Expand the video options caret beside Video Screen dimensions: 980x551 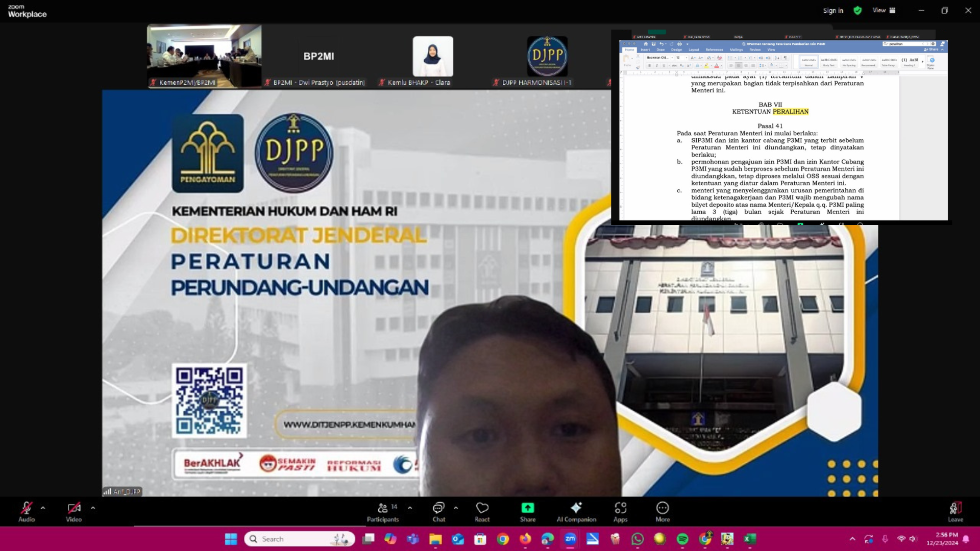(x=93, y=508)
